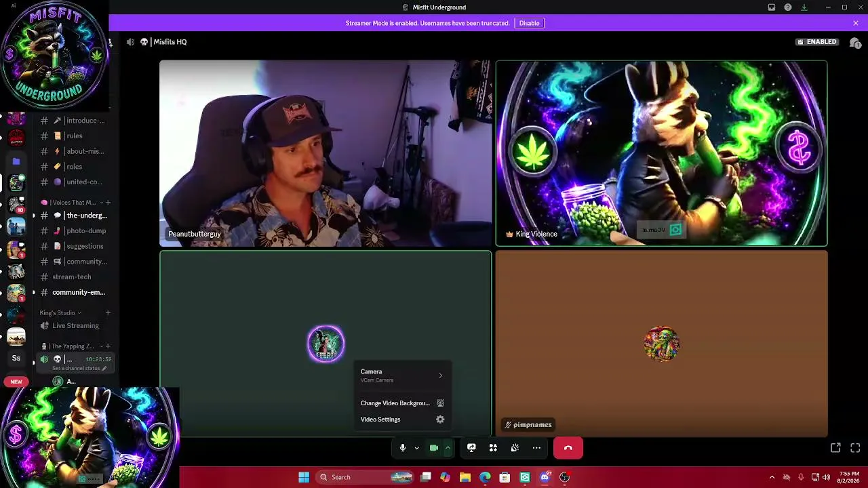This screenshot has height=488, width=868.
Task: Add channel to Voices That M... category
Action: click(x=108, y=203)
